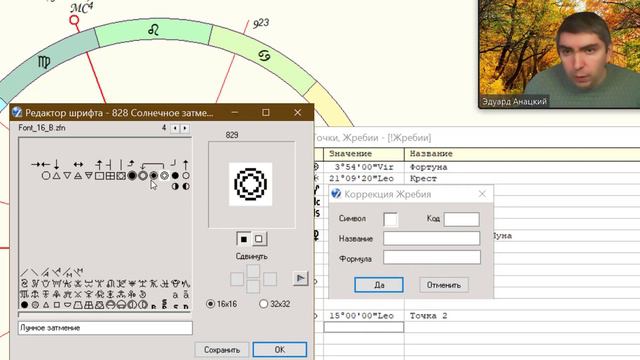This screenshot has width=640, height=360.
Task: Choose the right arrow glyph
Action: (35, 164)
